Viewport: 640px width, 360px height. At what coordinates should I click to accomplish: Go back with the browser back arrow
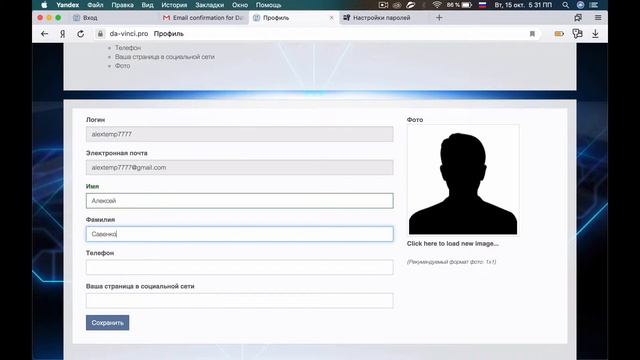[44, 34]
